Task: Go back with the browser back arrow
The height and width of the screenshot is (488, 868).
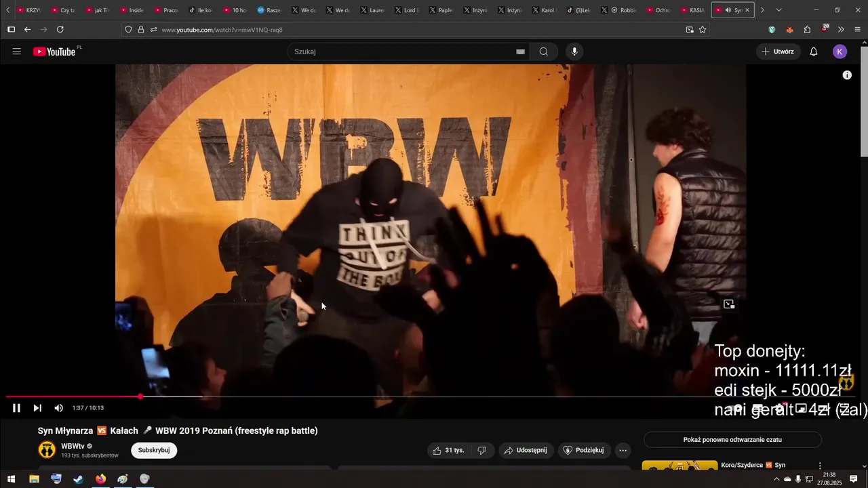Action: [x=27, y=30]
